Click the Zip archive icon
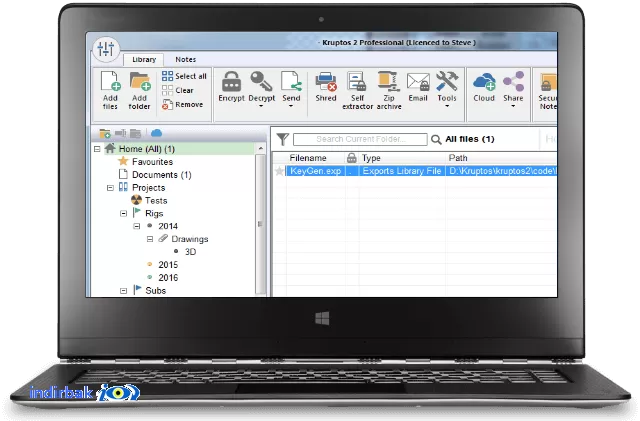 pos(389,81)
